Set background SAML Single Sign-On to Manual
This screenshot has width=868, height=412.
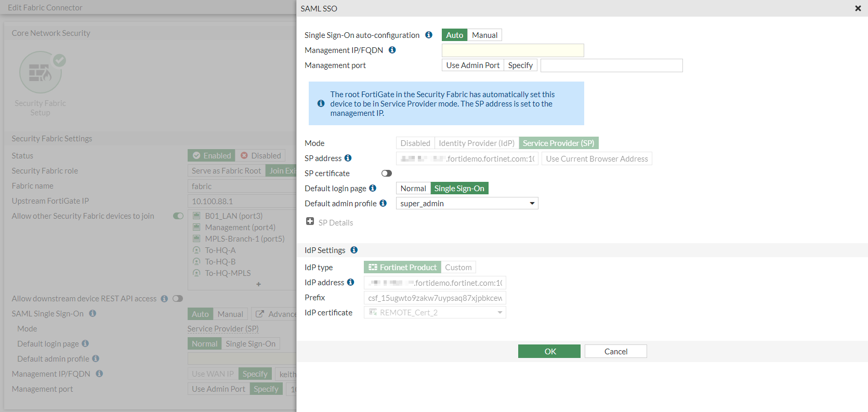(230, 314)
